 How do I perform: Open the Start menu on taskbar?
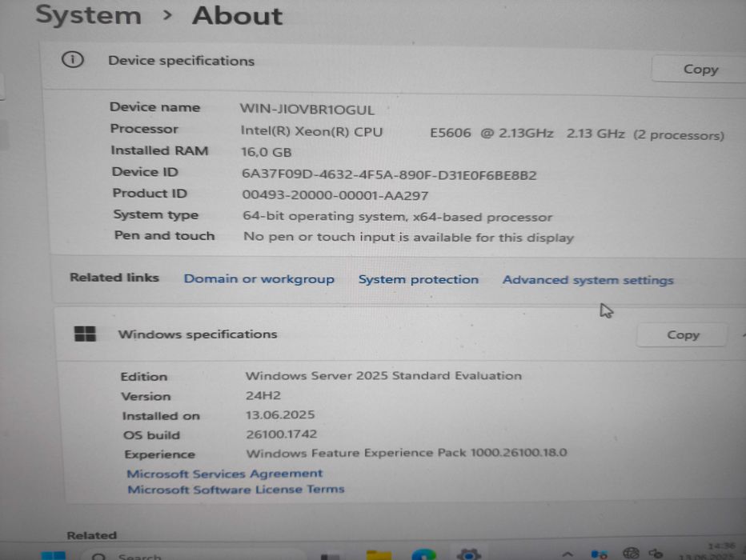point(54,555)
